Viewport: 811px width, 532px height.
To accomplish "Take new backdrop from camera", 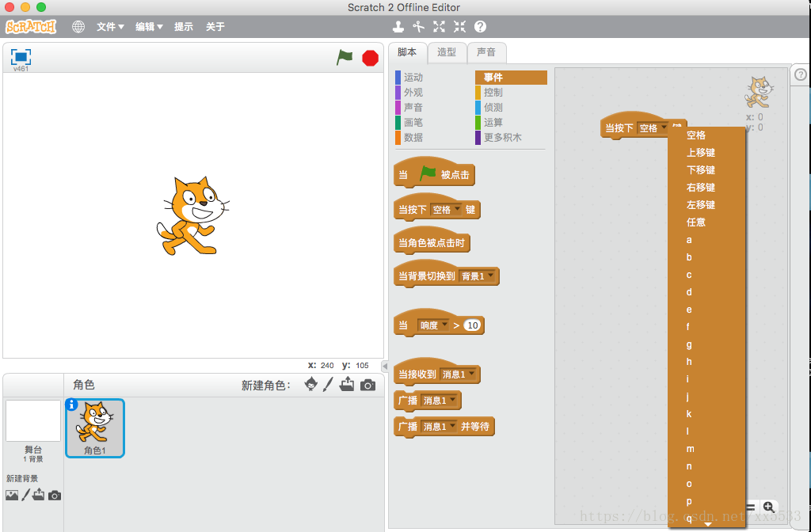I will [55, 496].
